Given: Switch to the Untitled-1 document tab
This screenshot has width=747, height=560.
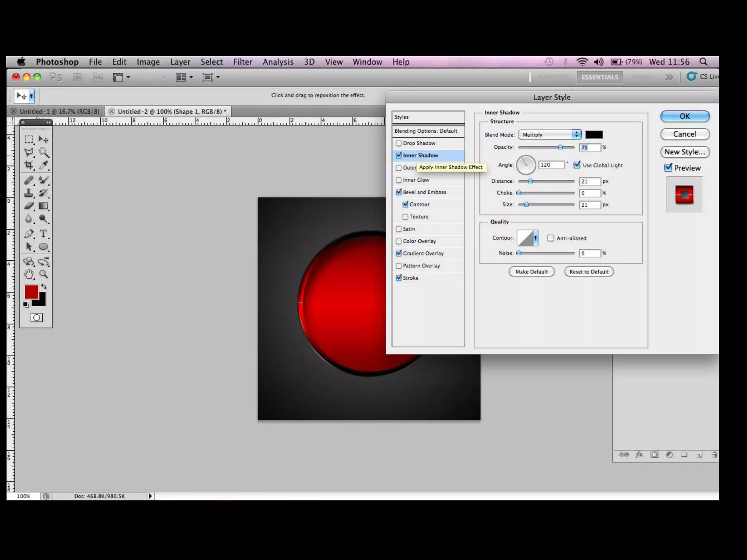Looking at the screenshot, I should [x=59, y=112].
